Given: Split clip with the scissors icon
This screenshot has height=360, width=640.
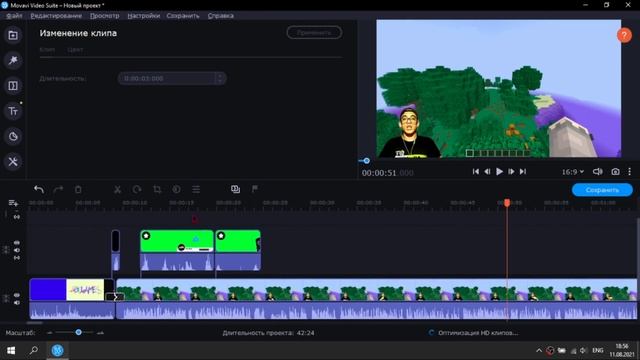Looking at the screenshot, I should [117, 189].
